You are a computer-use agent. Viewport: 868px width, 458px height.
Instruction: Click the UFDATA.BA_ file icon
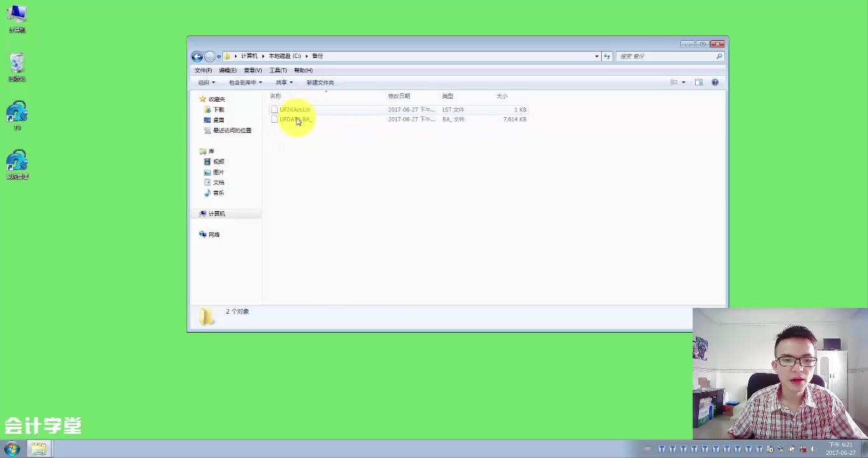click(x=275, y=120)
